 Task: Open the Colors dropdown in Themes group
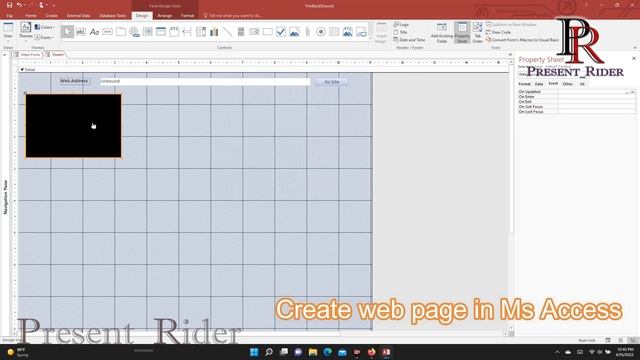point(45,27)
